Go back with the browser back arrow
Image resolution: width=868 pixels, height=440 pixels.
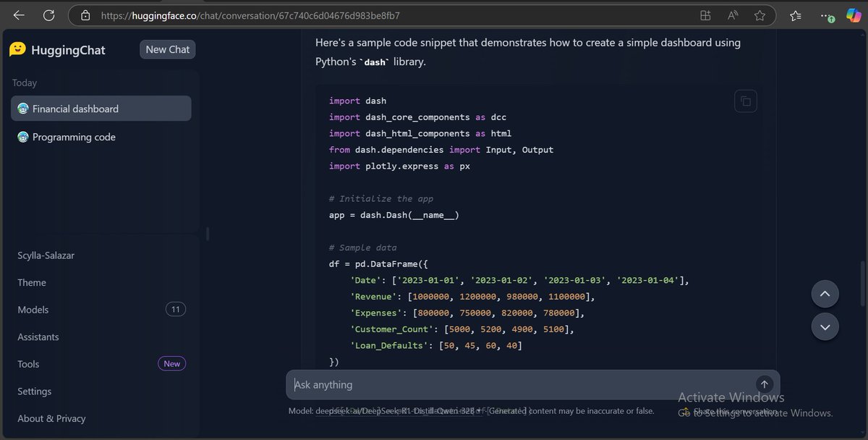(x=20, y=15)
